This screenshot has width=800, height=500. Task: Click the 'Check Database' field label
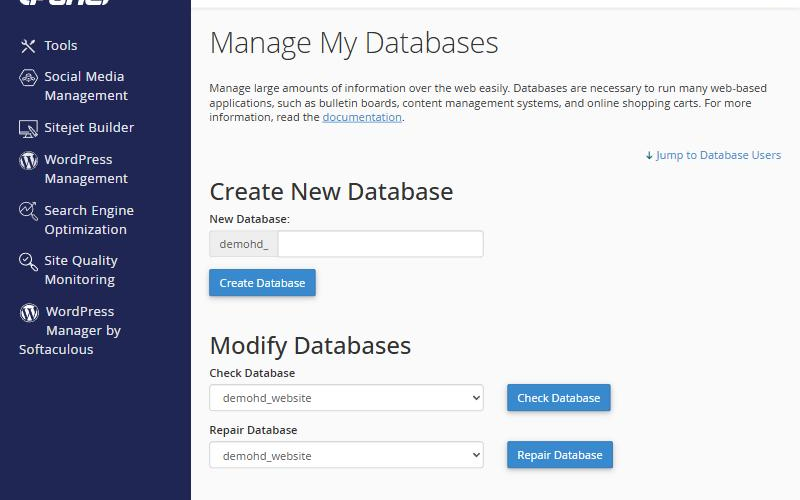pyautogui.click(x=252, y=373)
